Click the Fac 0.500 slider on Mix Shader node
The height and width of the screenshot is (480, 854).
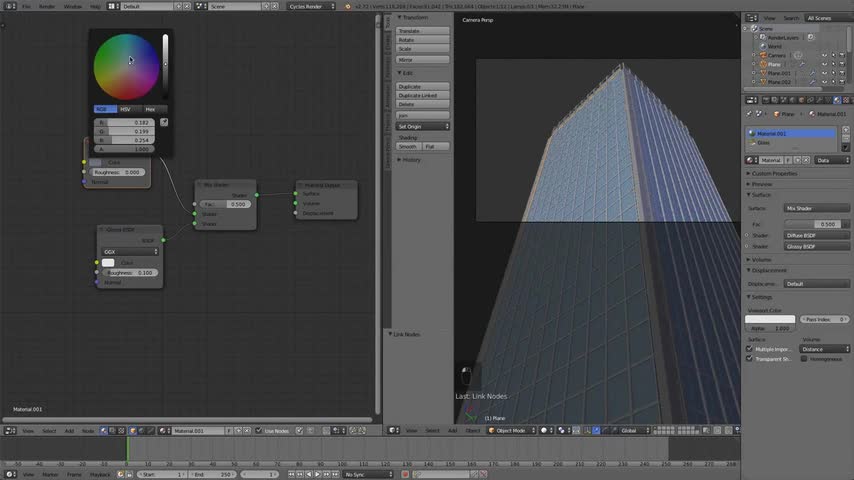coord(225,204)
